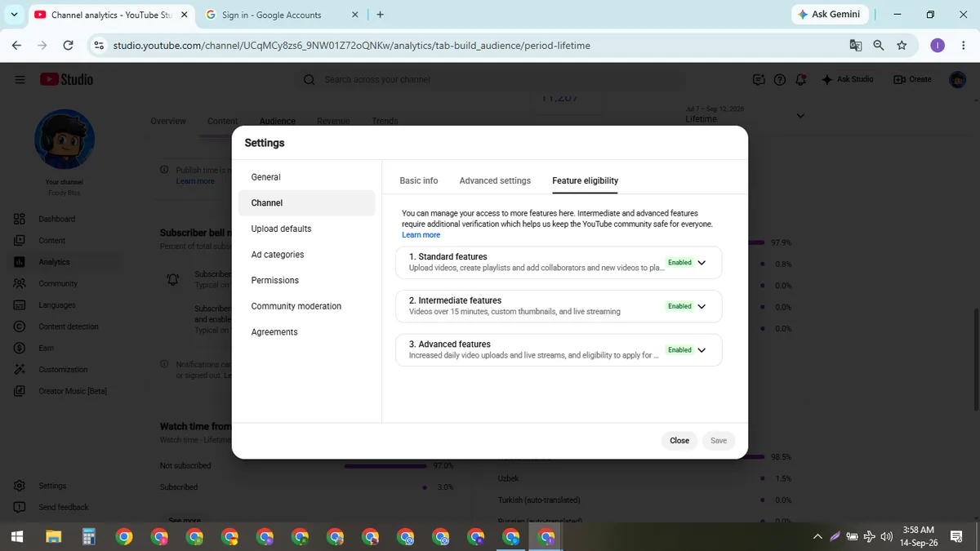Open the Overview analytics tab

tap(168, 121)
